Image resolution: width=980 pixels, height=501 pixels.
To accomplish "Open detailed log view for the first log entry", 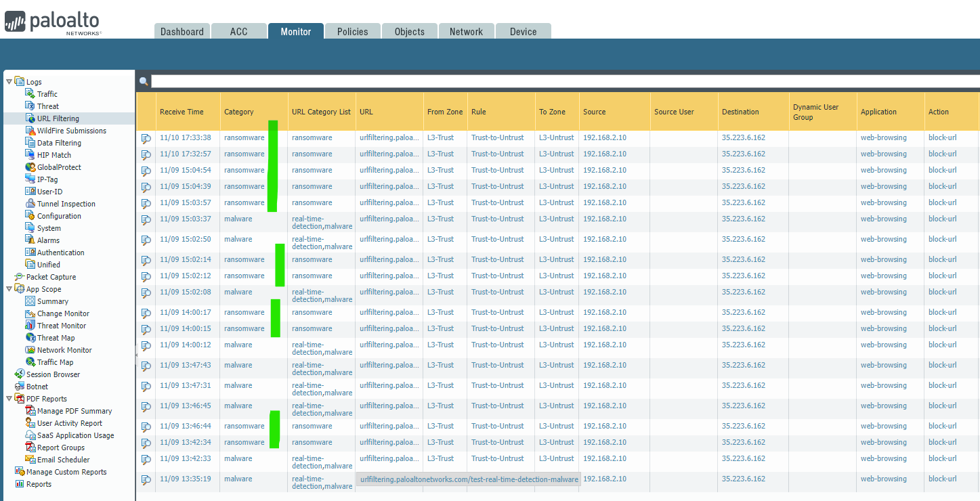I will point(146,137).
